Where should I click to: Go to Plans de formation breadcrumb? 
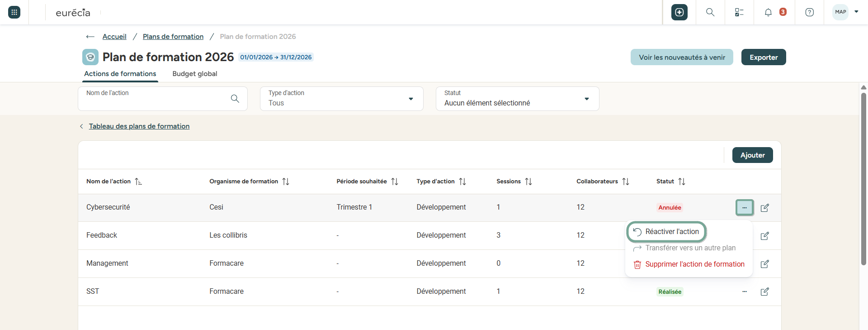(173, 37)
